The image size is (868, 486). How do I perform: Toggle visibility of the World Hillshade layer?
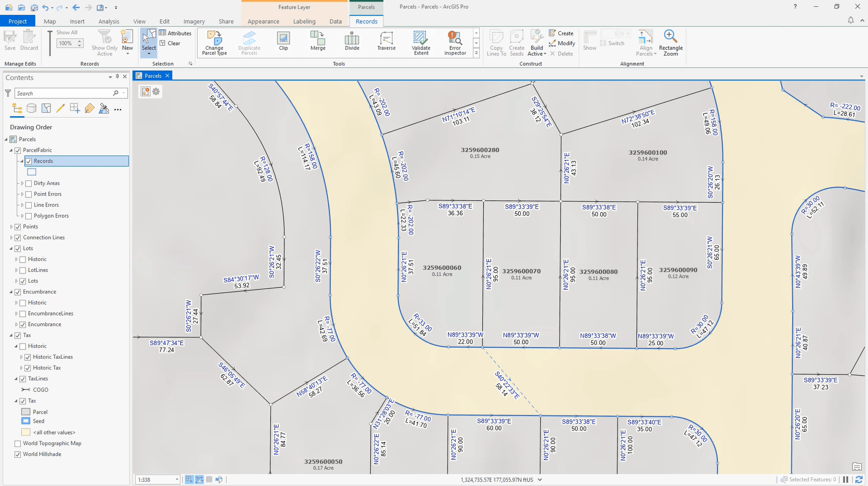coord(18,454)
